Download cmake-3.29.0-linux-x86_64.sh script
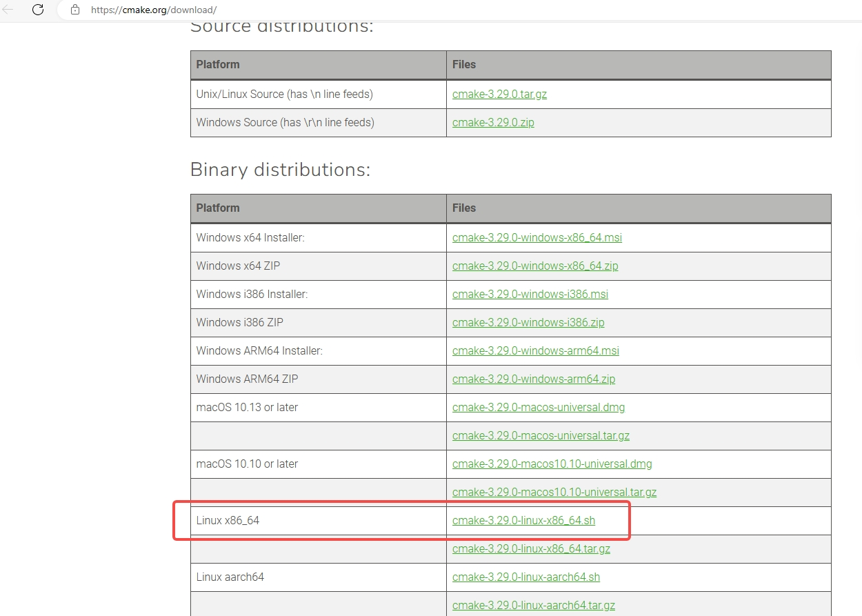862x616 pixels. tap(523, 520)
